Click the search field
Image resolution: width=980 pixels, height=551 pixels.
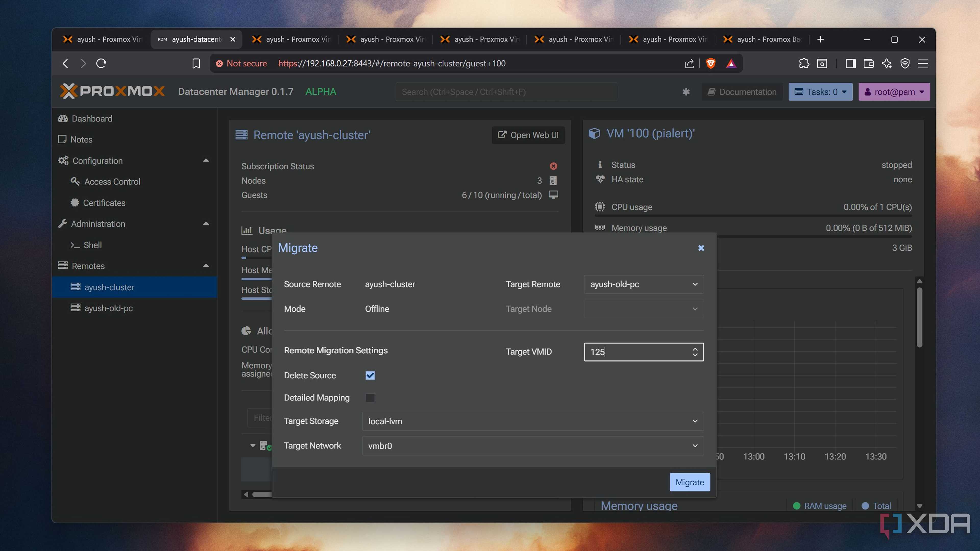click(506, 92)
